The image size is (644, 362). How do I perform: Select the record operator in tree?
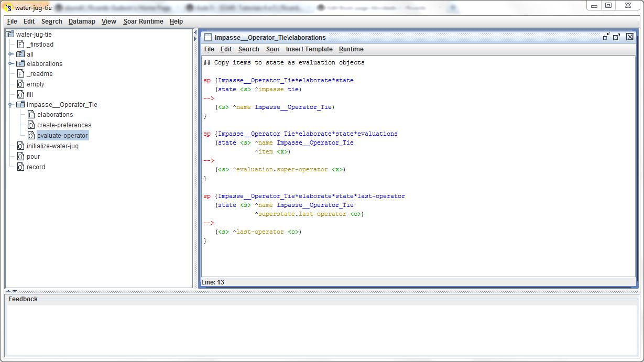(36, 167)
